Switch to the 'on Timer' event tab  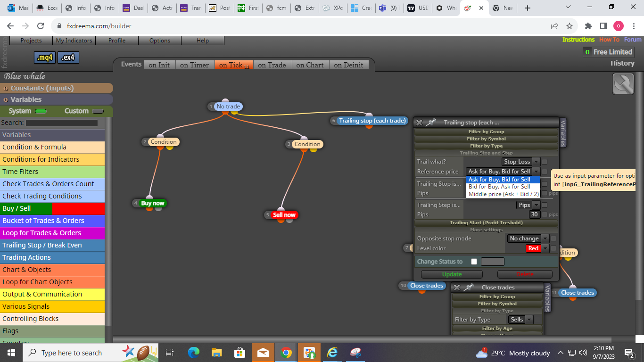point(194,65)
